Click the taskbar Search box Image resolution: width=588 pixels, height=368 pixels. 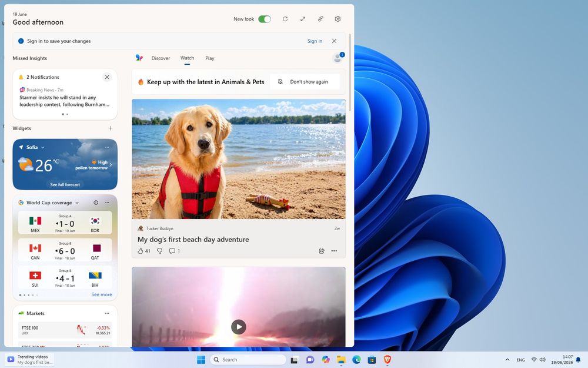click(248, 360)
